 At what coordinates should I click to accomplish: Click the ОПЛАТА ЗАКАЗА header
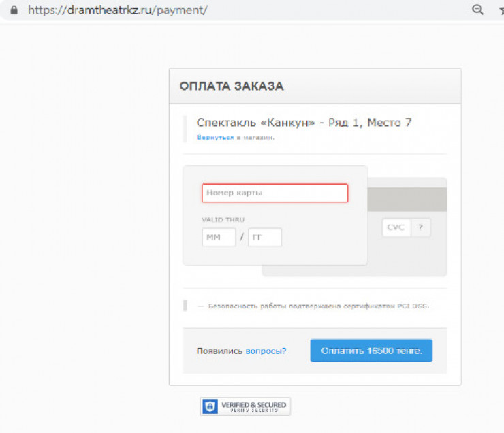point(232,86)
